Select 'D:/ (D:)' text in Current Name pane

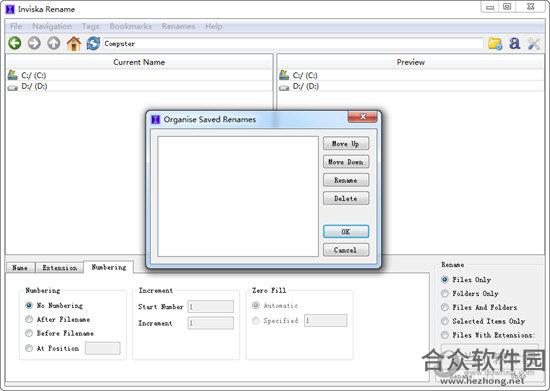point(34,86)
